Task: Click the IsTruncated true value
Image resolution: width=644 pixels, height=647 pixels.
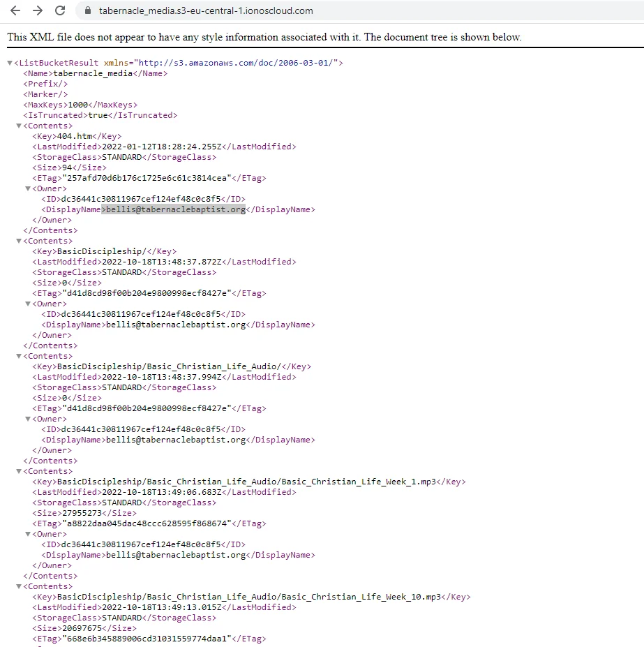Action: (98, 115)
